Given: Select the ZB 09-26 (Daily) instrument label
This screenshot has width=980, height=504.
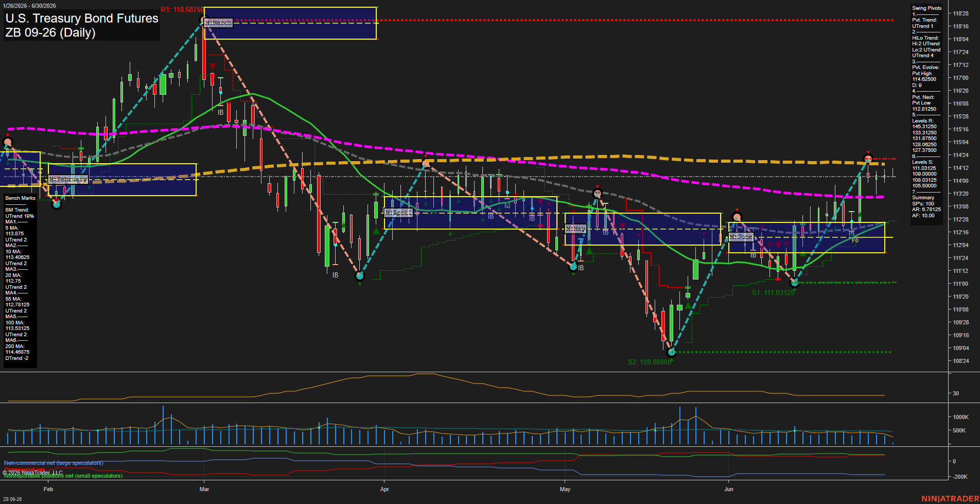Looking at the screenshot, I should tap(50, 32).
